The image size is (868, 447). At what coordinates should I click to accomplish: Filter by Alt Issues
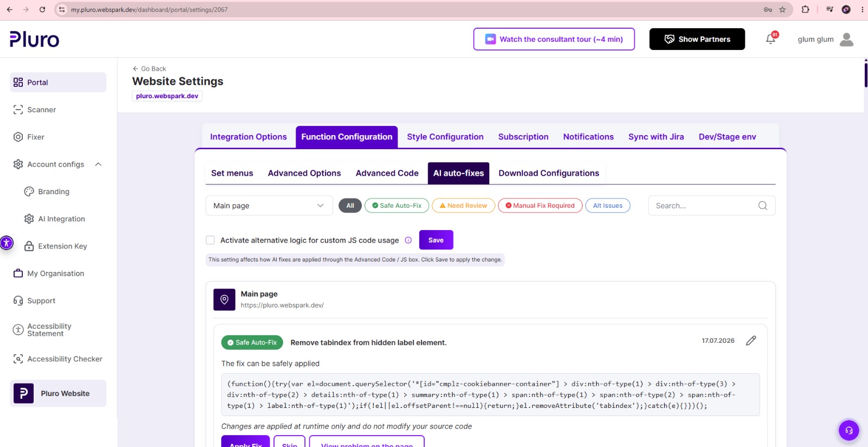(x=608, y=206)
